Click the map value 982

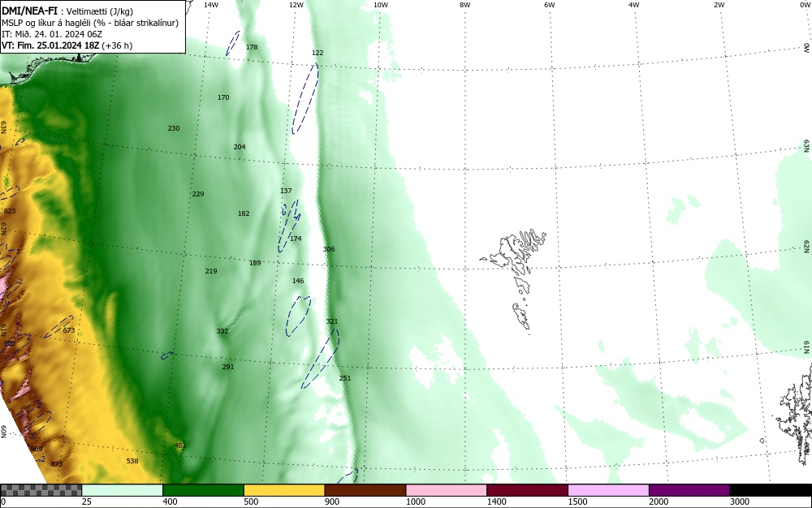click(x=9, y=343)
